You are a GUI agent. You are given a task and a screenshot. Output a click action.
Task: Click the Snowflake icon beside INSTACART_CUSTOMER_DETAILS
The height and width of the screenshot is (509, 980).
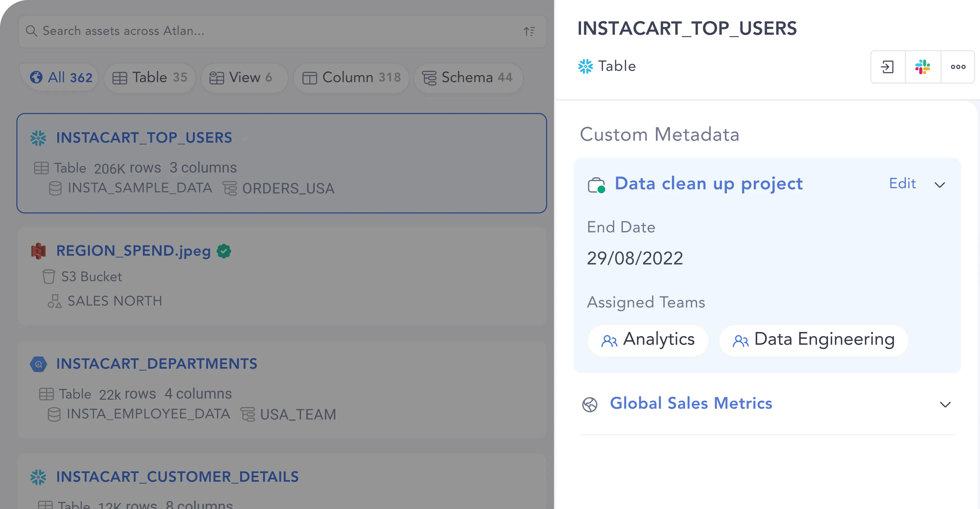click(38, 477)
